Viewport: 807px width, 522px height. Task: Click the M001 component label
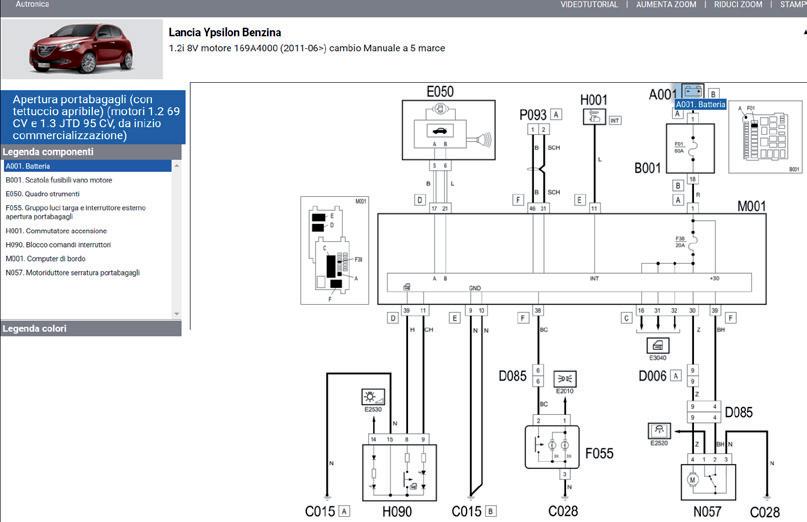click(x=752, y=206)
